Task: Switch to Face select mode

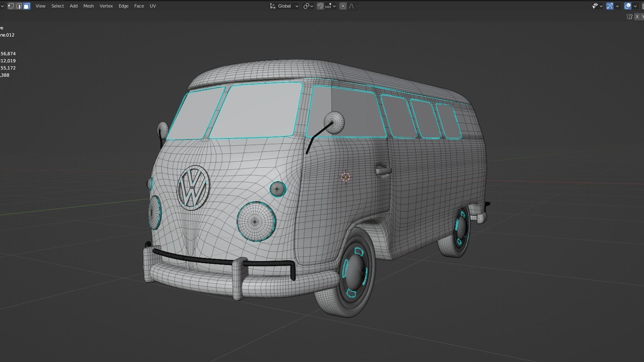Action: tap(26, 6)
